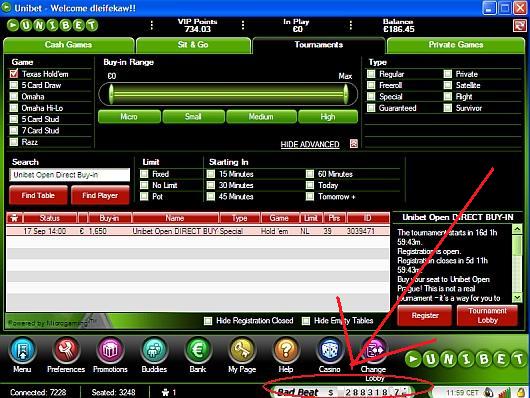Enable the Freeroll type checkbox

[371, 85]
